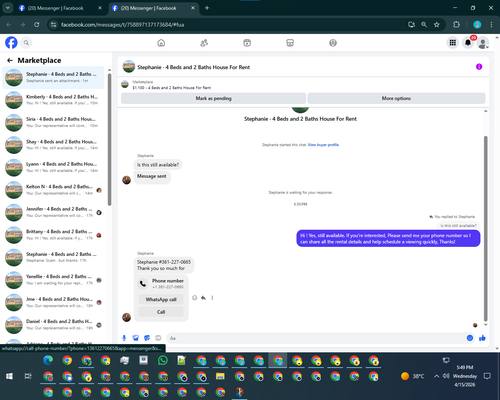Open the Facebook menu grid icon
Image resolution: width=500 pixels, height=400 pixels.
point(453,43)
